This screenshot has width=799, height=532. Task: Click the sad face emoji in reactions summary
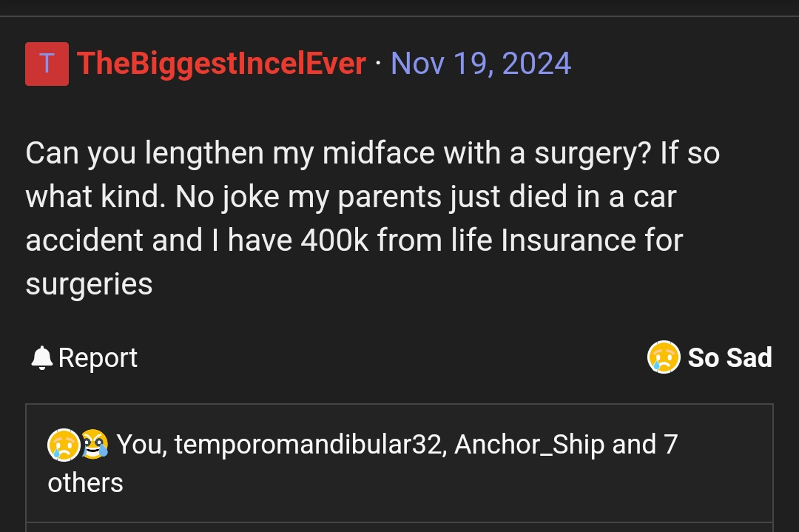click(63, 444)
